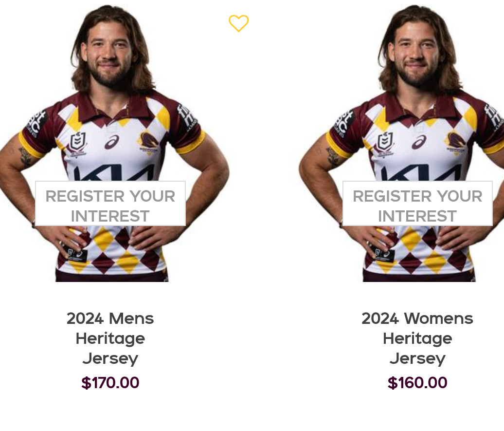
Task: Click Register Your Interest on Mens jersey
Action: coord(110,204)
